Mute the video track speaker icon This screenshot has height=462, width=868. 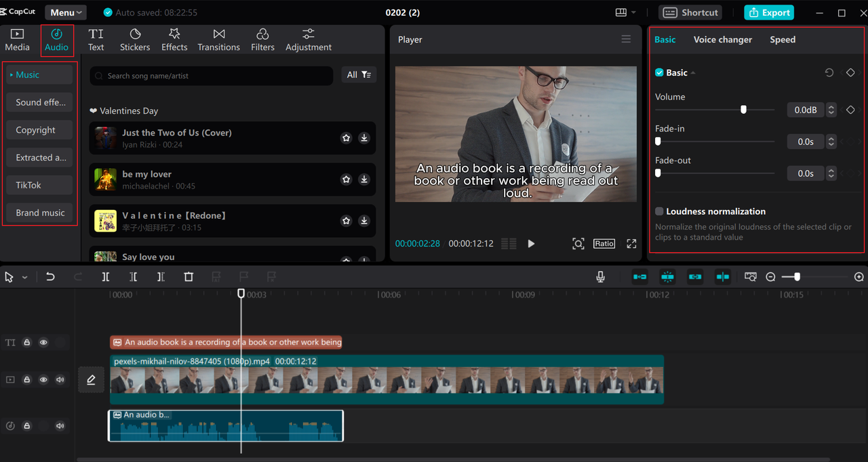[60, 380]
